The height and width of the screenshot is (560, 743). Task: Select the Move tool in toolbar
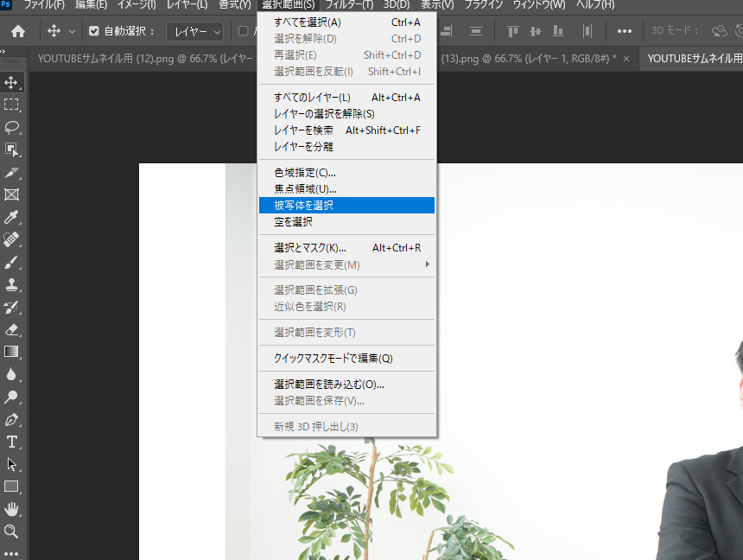coord(12,82)
